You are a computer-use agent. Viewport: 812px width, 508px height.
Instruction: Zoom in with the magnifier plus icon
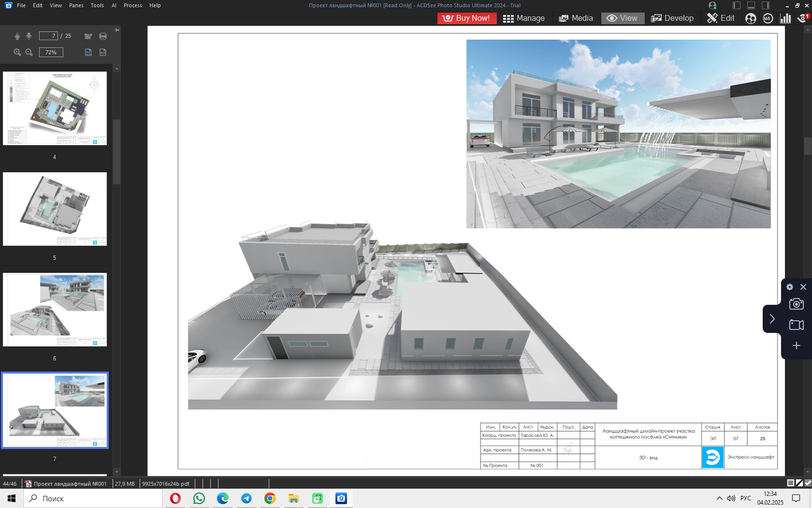[x=17, y=53]
